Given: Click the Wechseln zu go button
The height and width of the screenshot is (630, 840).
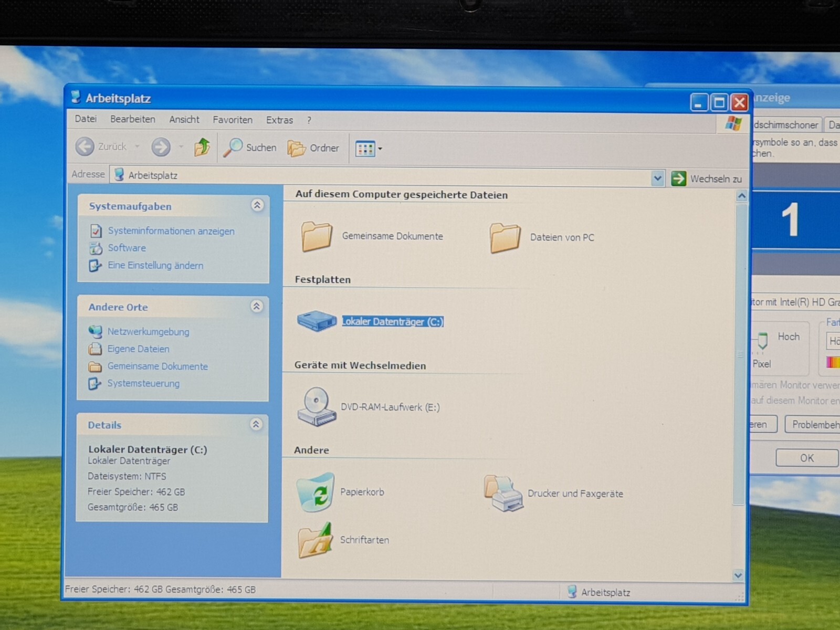Looking at the screenshot, I should 707,178.
